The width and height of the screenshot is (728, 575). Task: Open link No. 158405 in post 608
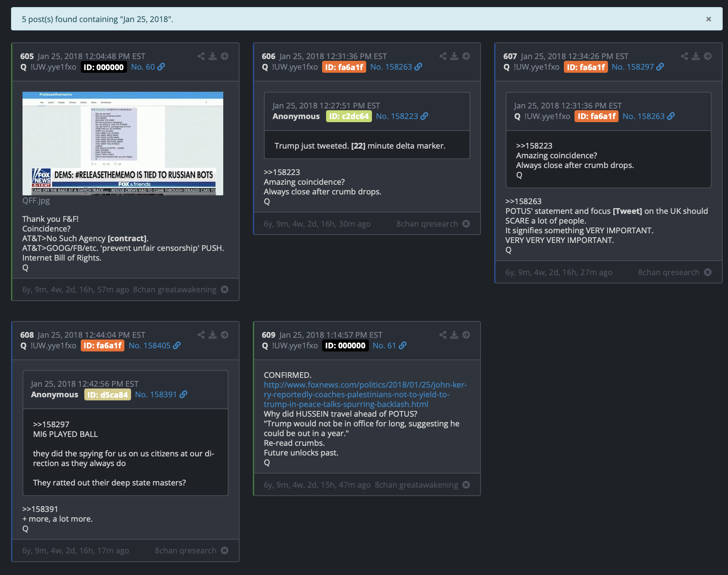[154, 346]
